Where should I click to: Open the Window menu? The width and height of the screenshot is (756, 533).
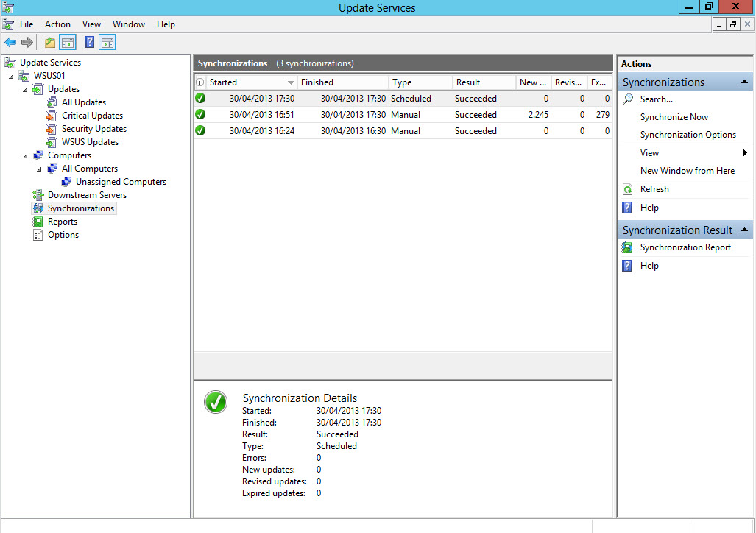coord(129,24)
